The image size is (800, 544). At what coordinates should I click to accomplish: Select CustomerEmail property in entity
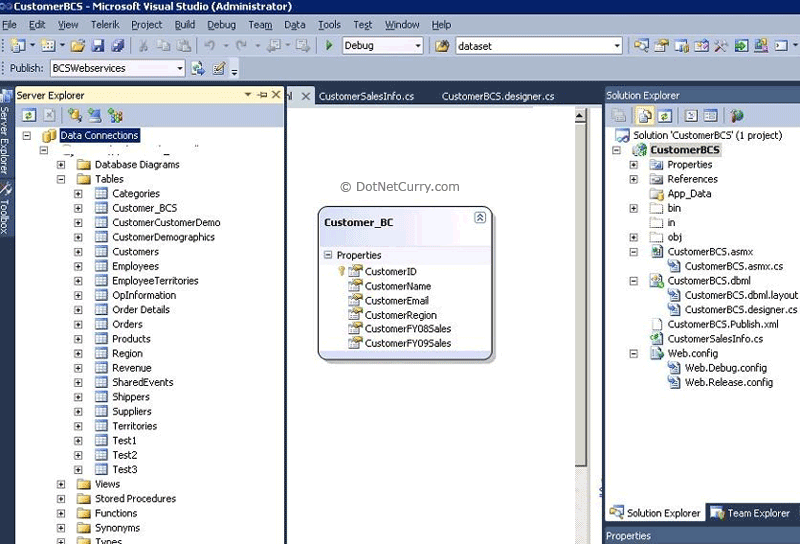[x=396, y=301]
